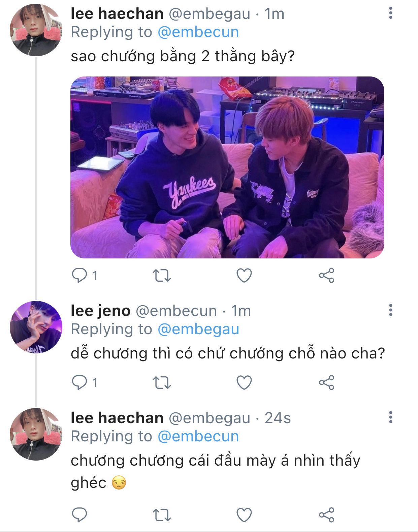Open lee jeno's profile avatar
Screen dimensions: 418x532
(x=36, y=327)
